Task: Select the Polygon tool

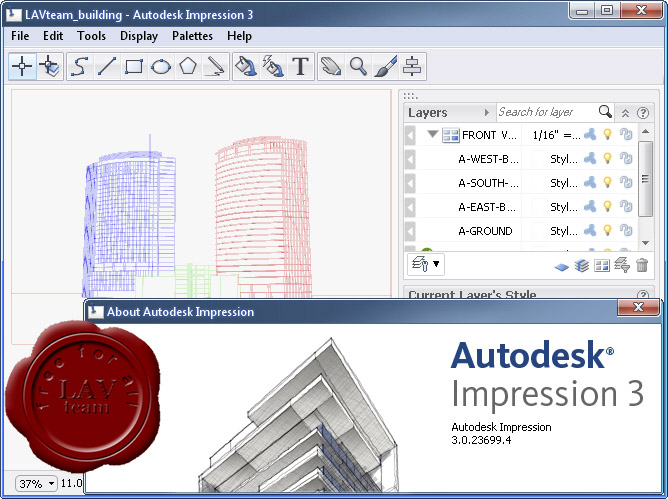Action: [x=188, y=66]
